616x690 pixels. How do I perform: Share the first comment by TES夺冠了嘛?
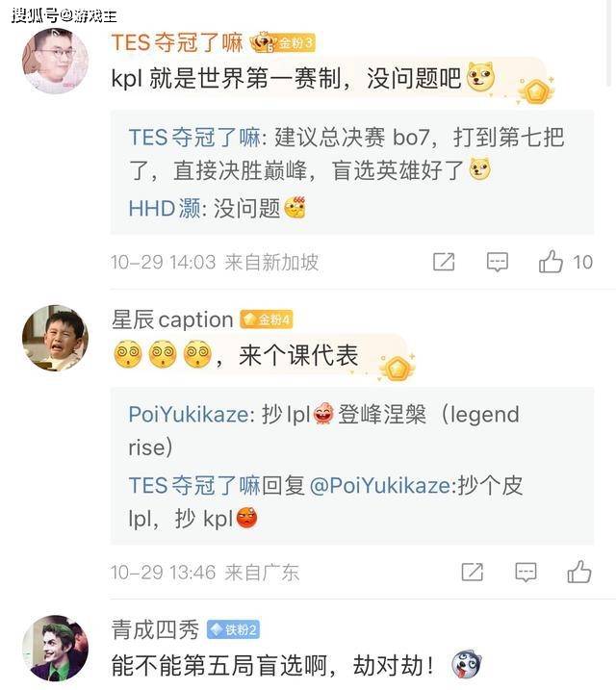click(444, 262)
